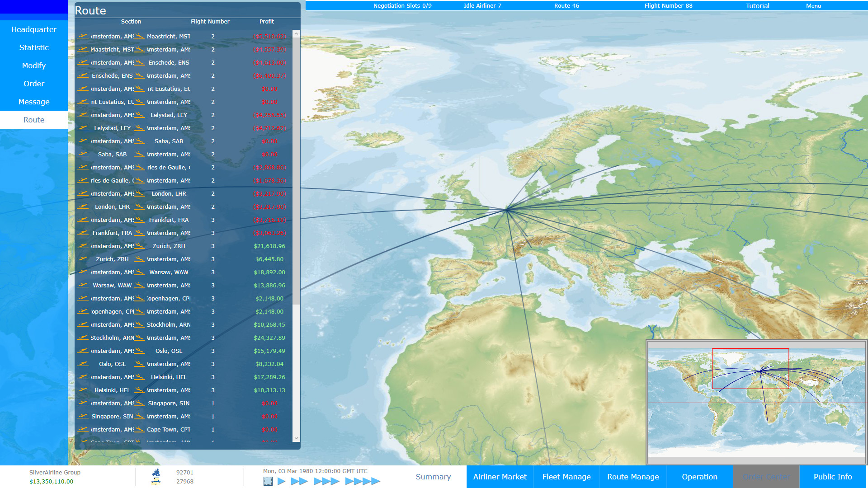Set double-arrow game speed
This screenshot has height=488, width=868.
(299, 481)
